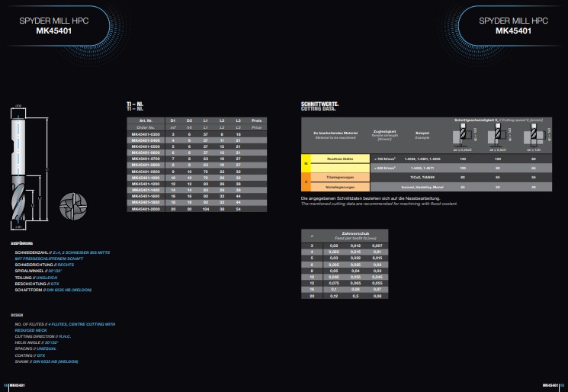Click the 0,007 feed value in row 3

point(377,246)
